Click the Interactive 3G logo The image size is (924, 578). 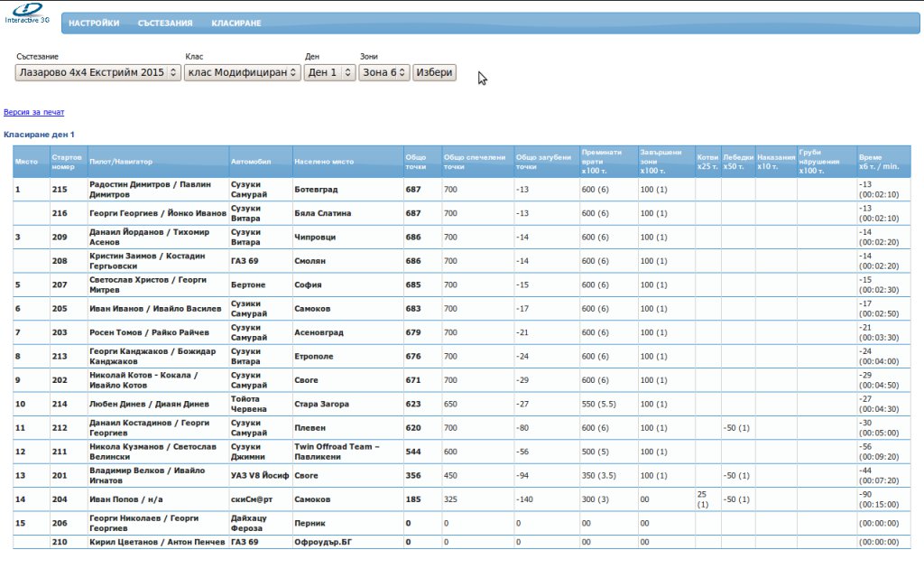pyautogui.click(x=27, y=13)
